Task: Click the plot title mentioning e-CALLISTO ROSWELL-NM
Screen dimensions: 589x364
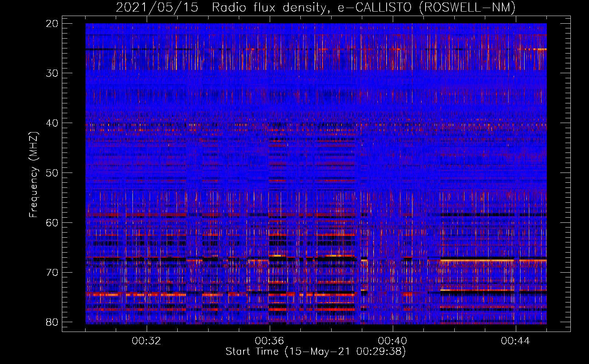Action: pyautogui.click(x=316, y=7)
